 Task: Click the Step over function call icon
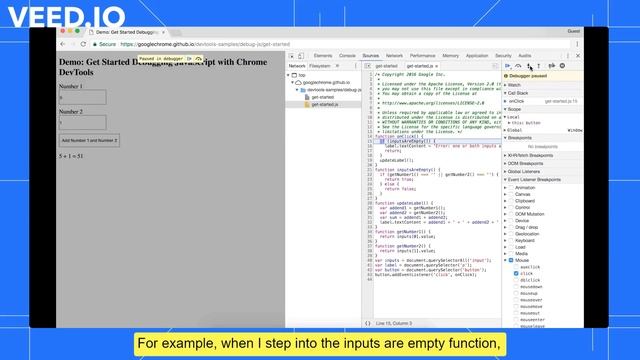coord(518,66)
